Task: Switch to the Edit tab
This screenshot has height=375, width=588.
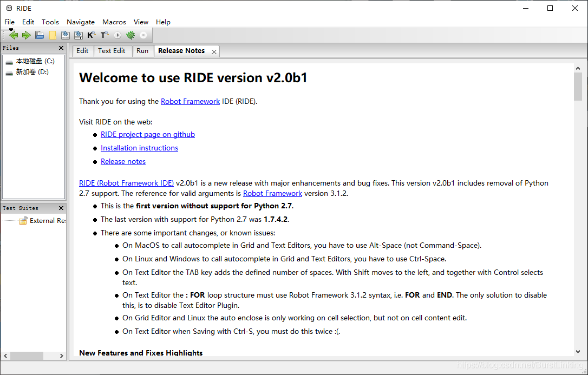Action: click(82, 51)
